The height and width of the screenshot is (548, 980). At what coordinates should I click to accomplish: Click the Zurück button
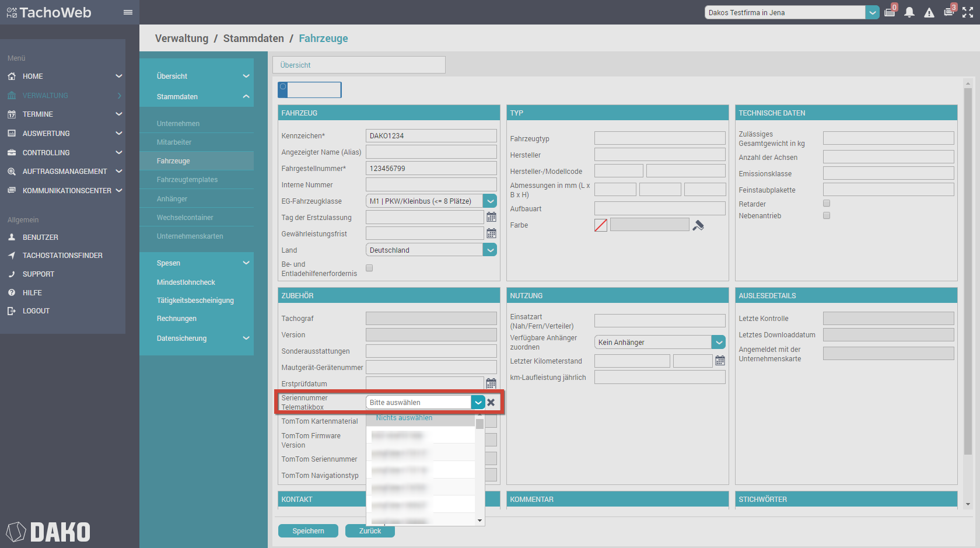370,531
